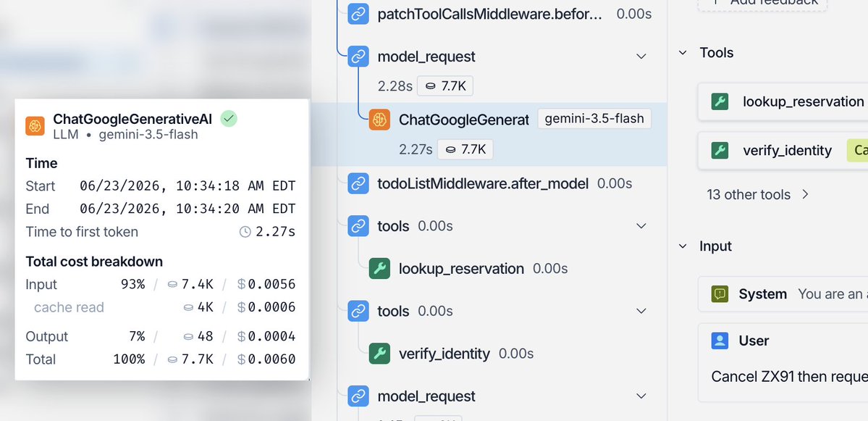Image resolution: width=868 pixels, height=421 pixels.
Task: Collapse the bottom model_request node chevron
Action: (641, 396)
